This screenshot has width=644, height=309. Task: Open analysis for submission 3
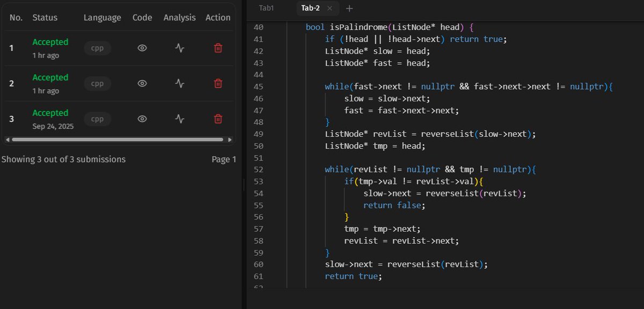(180, 119)
